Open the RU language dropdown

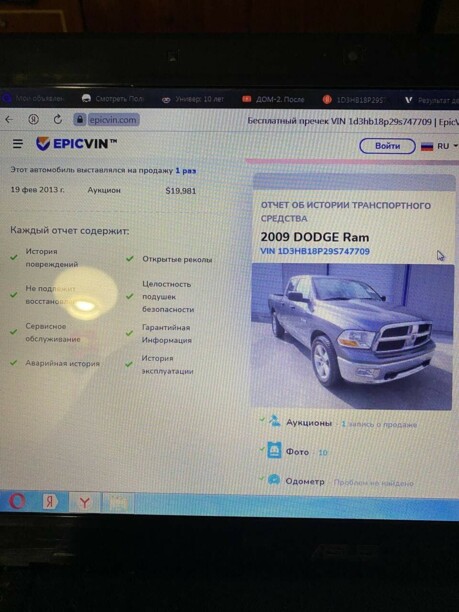(447, 146)
